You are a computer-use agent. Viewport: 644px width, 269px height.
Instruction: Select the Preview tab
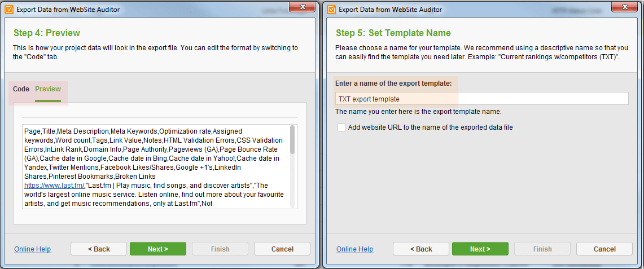48,89
